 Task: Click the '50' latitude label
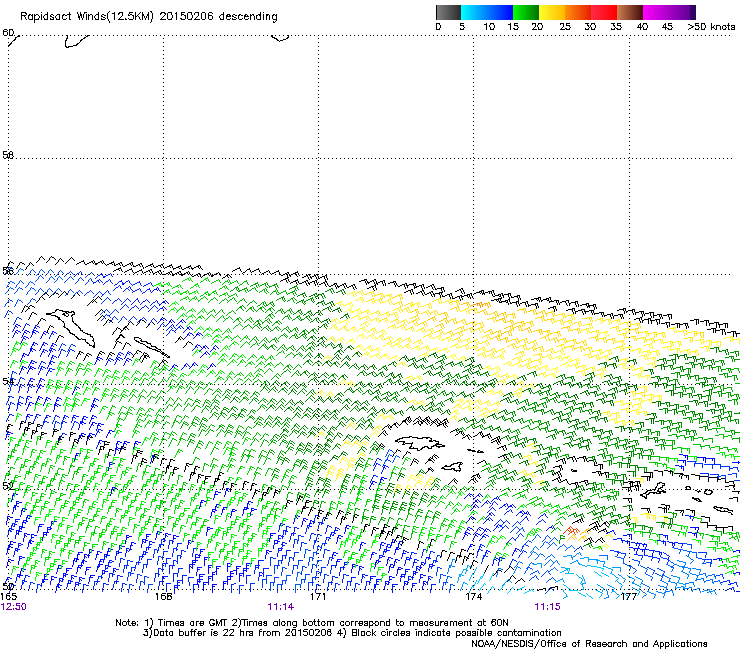click(x=8, y=586)
